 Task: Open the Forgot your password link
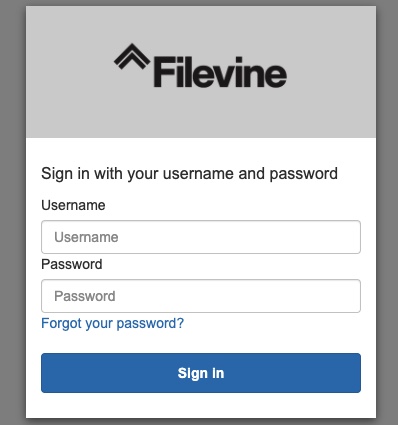[x=112, y=323]
